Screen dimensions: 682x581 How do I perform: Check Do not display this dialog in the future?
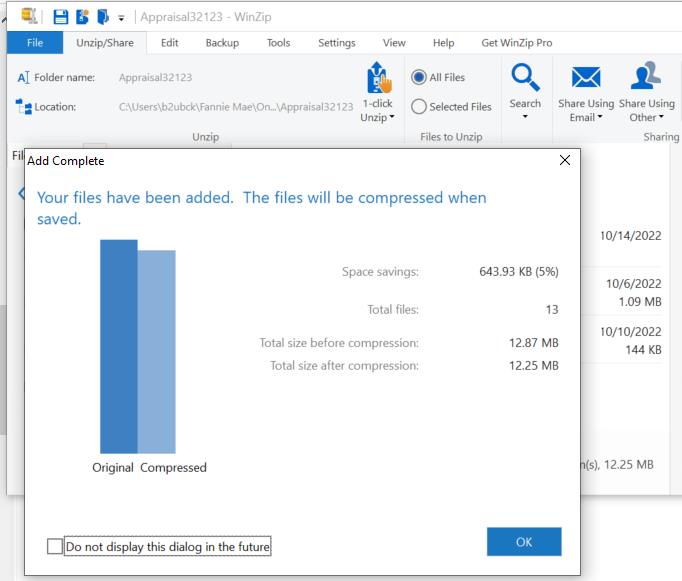point(55,546)
